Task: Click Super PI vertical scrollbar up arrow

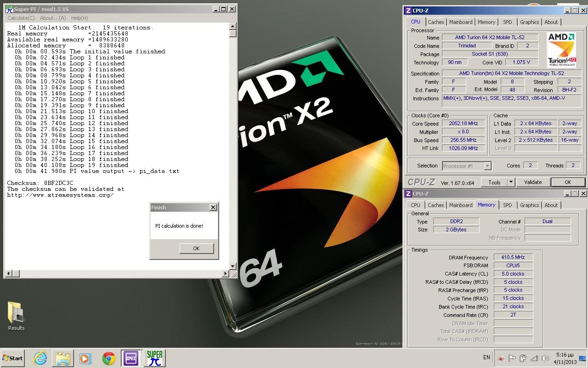Action: tap(233, 27)
